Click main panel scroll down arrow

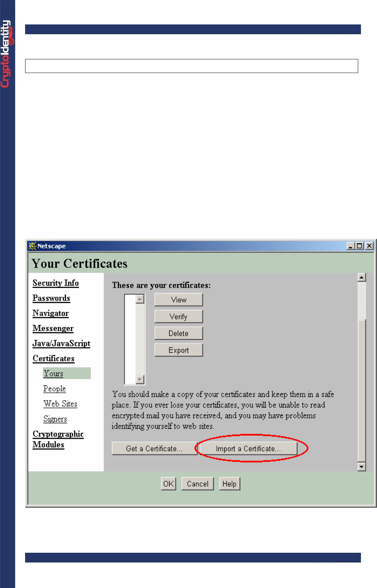tap(362, 466)
